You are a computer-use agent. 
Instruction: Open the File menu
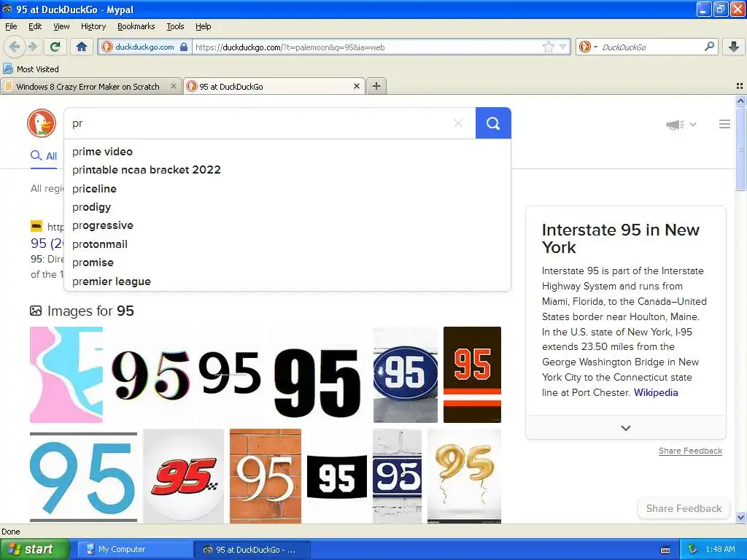click(11, 26)
